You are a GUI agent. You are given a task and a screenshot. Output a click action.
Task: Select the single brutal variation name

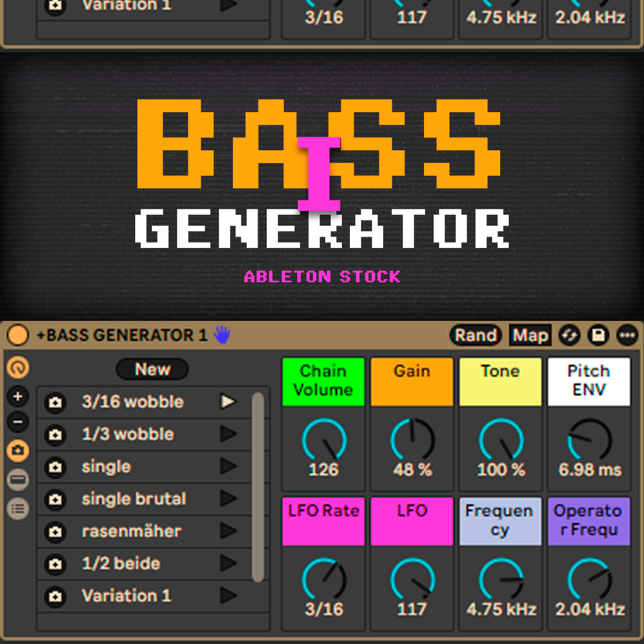click(134, 499)
